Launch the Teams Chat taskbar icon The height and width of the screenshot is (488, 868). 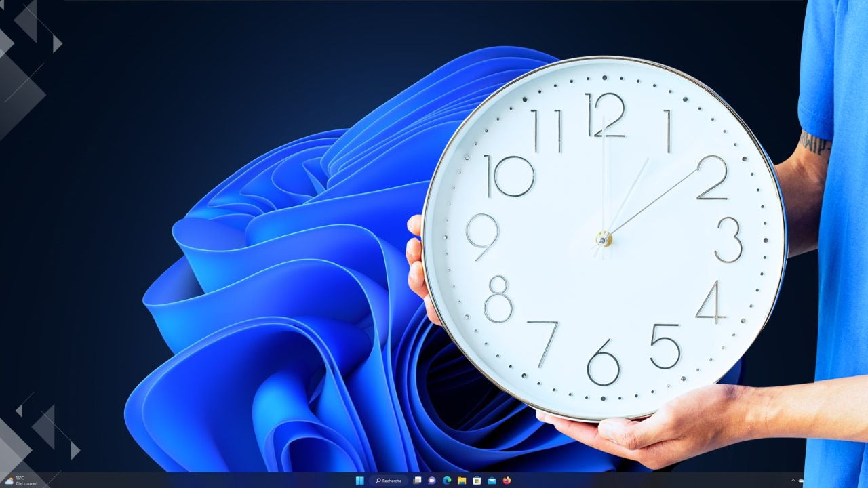coord(432,481)
